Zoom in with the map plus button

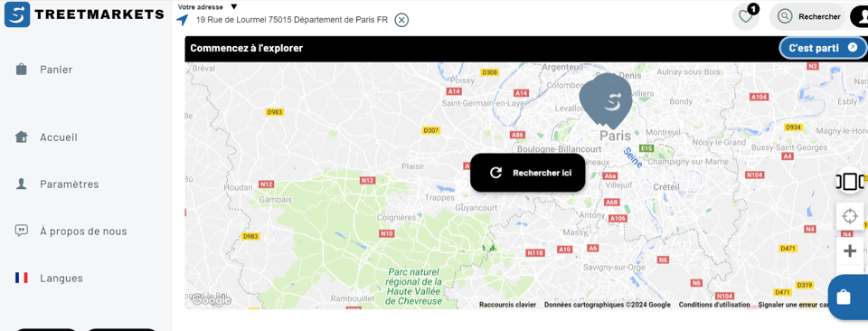click(x=849, y=251)
